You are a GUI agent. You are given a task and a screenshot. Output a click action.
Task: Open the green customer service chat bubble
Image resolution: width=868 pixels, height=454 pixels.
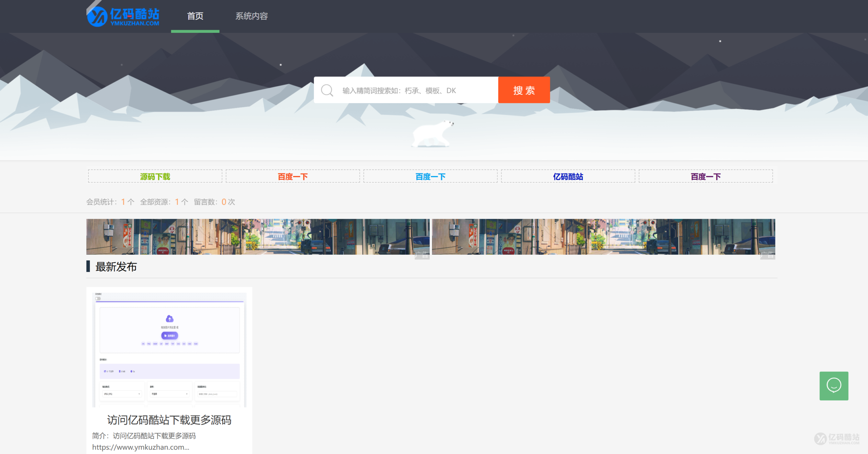pos(834,386)
